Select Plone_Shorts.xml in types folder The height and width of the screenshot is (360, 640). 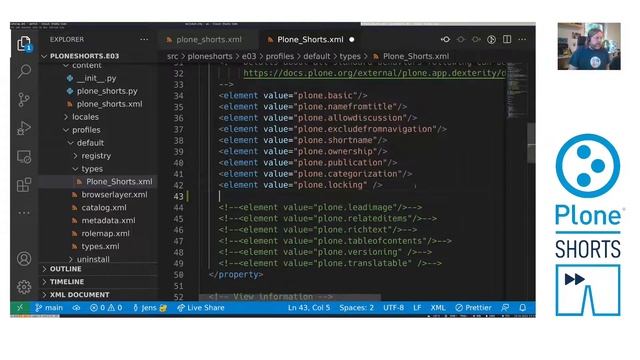pos(119,182)
